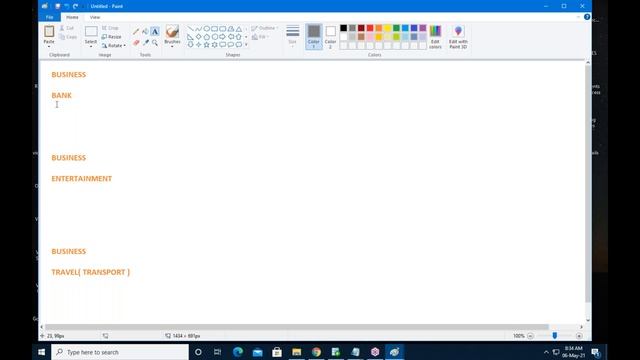Pick the red color swatch
Viewport: 640px width, 360px height.
(370, 28)
